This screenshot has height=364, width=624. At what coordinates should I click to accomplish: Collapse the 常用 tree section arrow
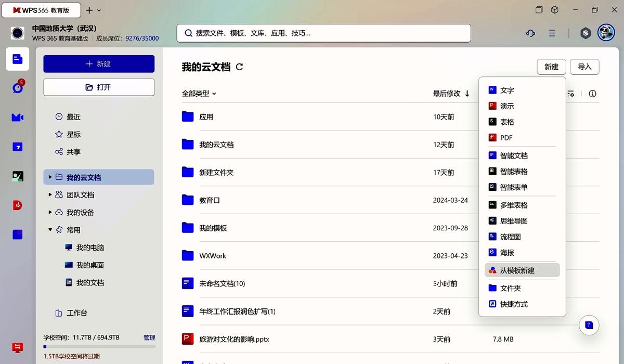click(x=50, y=230)
